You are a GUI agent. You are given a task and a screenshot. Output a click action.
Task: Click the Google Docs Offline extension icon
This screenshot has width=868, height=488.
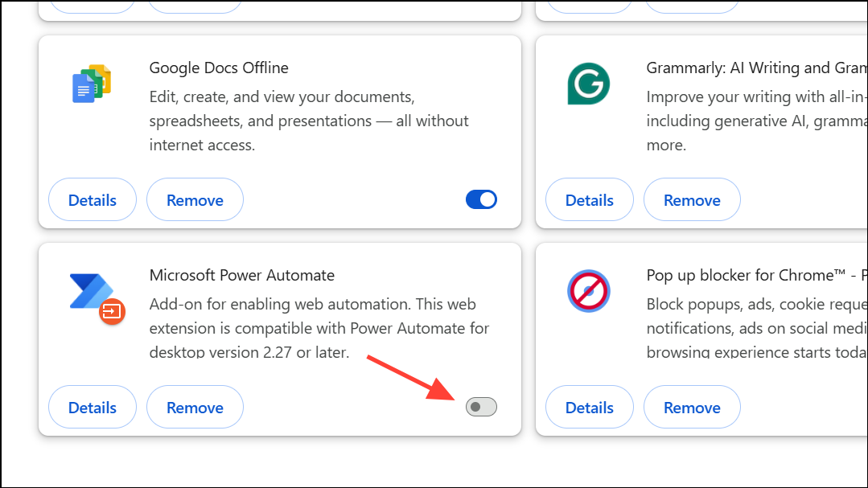click(x=91, y=82)
